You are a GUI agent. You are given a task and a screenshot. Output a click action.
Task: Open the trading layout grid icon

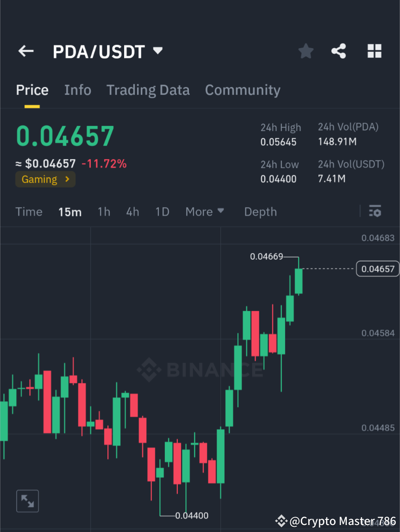[x=374, y=51]
